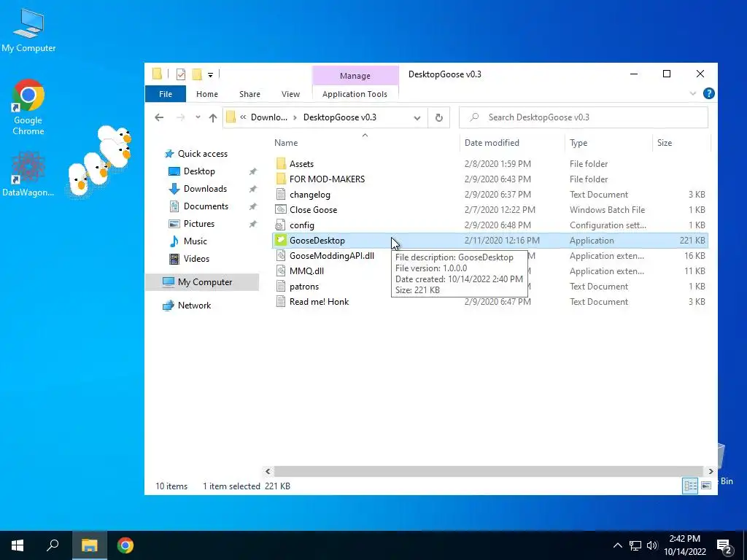Launch Chrome from the taskbar
Viewport: 747px width, 560px height.
[125, 545]
